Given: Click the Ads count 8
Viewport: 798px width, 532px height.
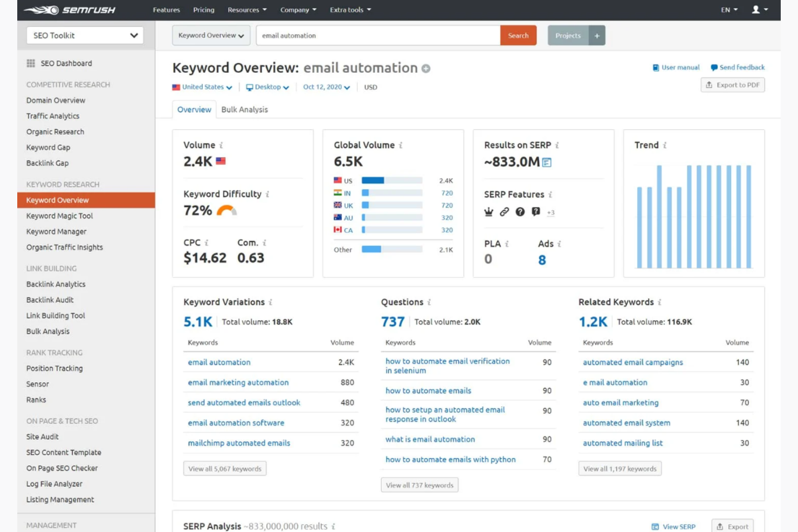Looking at the screenshot, I should pyautogui.click(x=542, y=260).
